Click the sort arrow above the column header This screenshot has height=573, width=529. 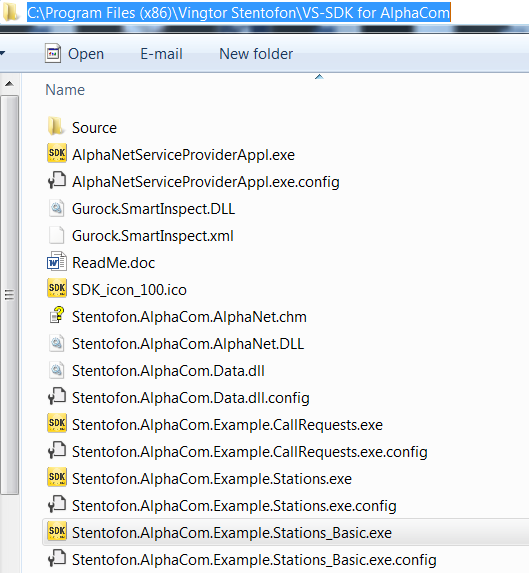tap(319, 76)
